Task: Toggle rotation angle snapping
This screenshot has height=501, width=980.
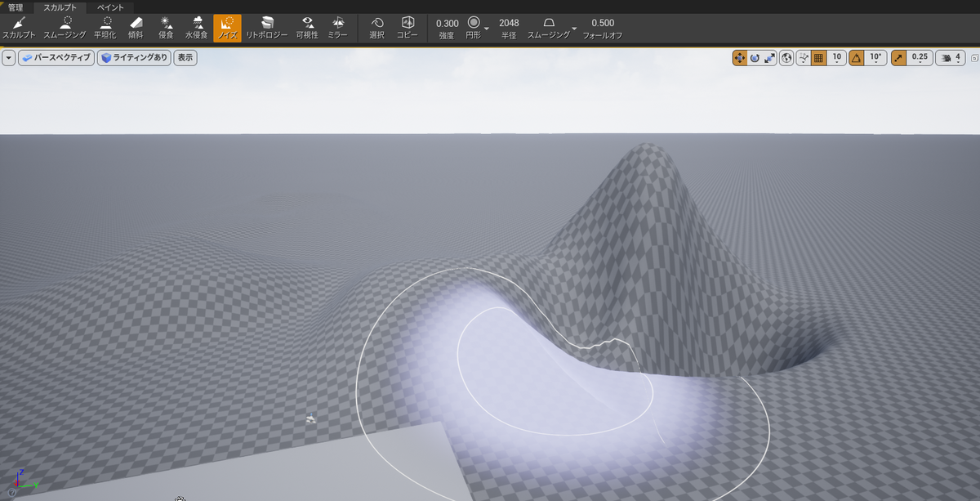Action: coord(857,58)
